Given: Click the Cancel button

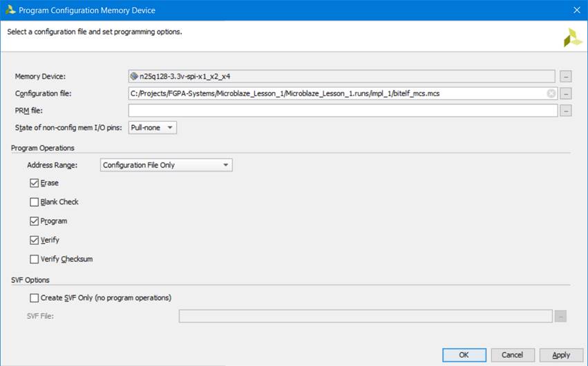Looking at the screenshot, I should 512,355.
